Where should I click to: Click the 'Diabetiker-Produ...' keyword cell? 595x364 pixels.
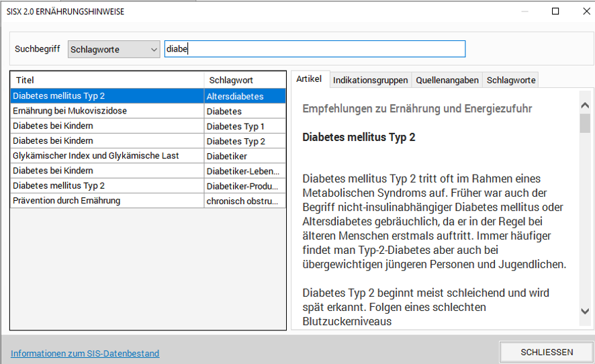pos(244,186)
